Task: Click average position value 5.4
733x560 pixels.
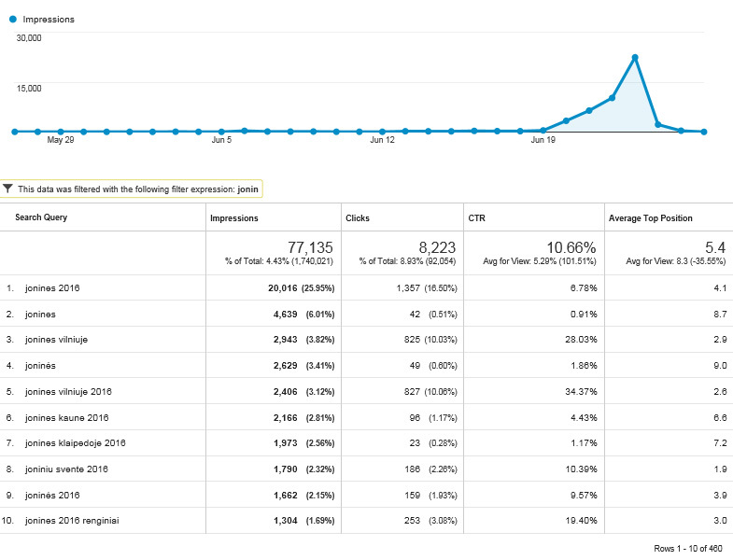Action: (715, 247)
